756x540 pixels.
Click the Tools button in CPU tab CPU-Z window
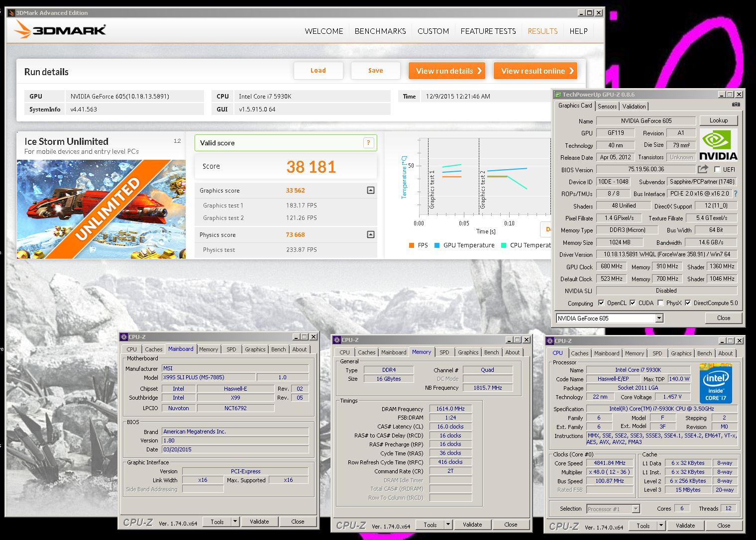[643, 526]
